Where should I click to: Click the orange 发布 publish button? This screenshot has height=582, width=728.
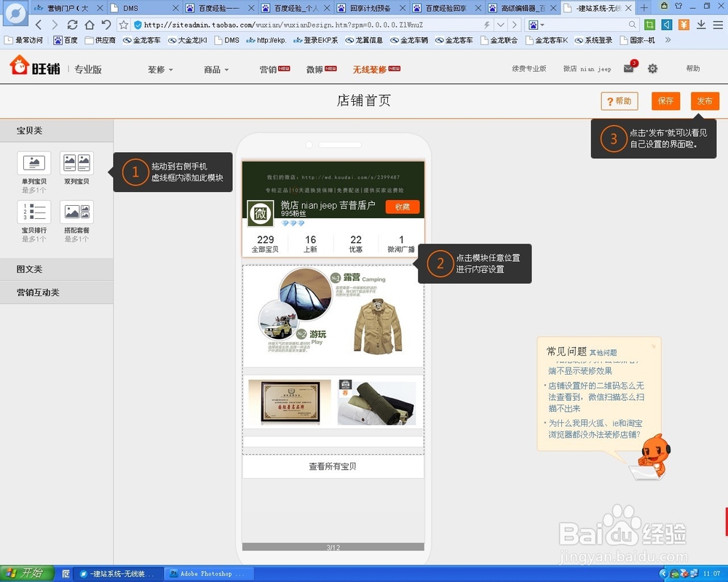[x=704, y=101]
